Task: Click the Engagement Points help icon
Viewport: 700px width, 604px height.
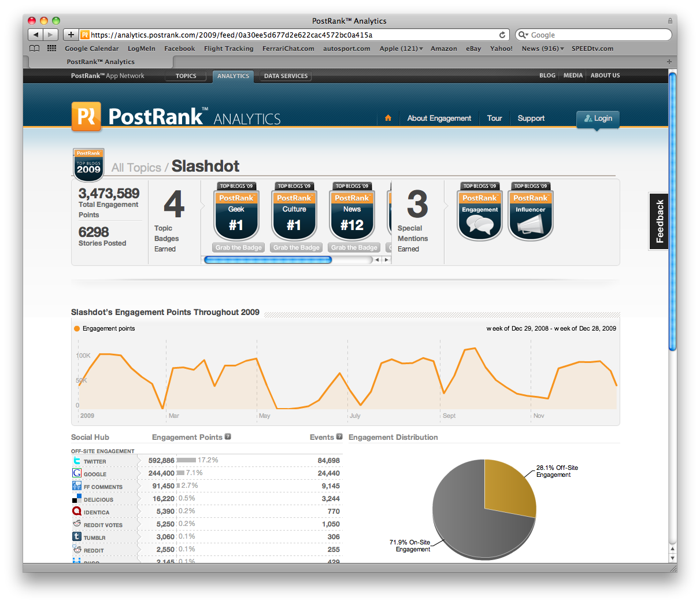Action: click(x=228, y=437)
